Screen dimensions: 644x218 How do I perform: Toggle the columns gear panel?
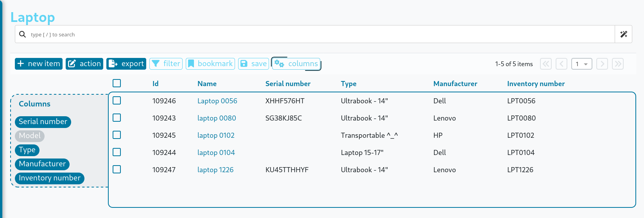coord(296,64)
